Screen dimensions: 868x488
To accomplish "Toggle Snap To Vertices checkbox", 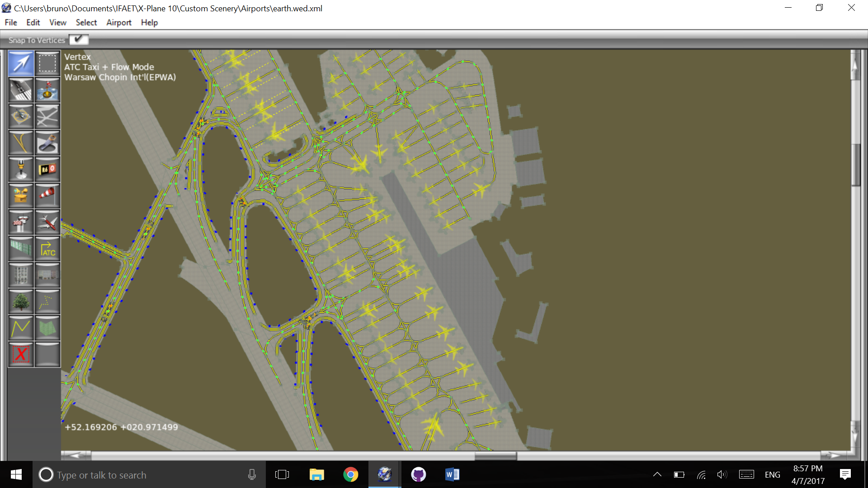I will click(79, 40).
